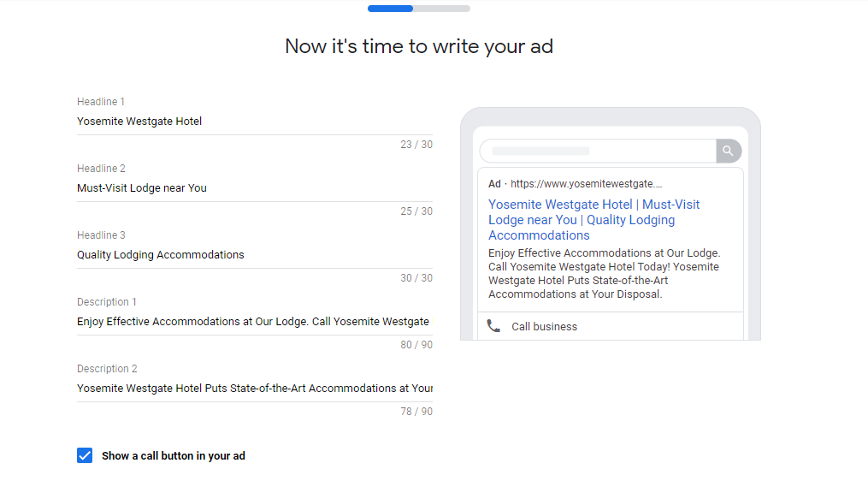The width and height of the screenshot is (868, 481).
Task: Click the Show a call button label text
Action: pyautogui.click(x=174, y=456)
